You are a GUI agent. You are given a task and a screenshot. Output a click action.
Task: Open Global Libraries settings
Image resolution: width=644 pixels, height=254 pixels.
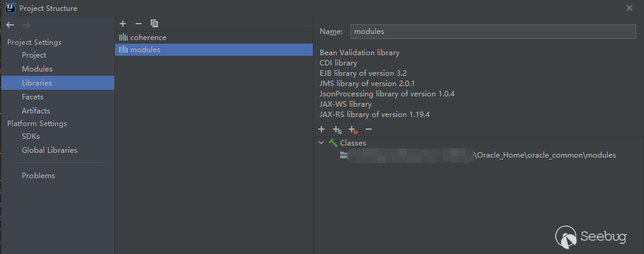click(x=50, y=150)
